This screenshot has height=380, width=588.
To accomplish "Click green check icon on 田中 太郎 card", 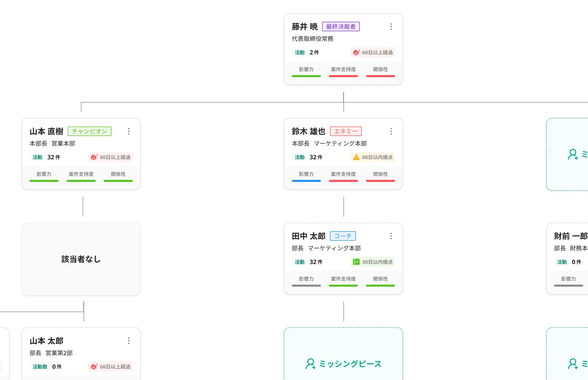I will pos(356,262).
